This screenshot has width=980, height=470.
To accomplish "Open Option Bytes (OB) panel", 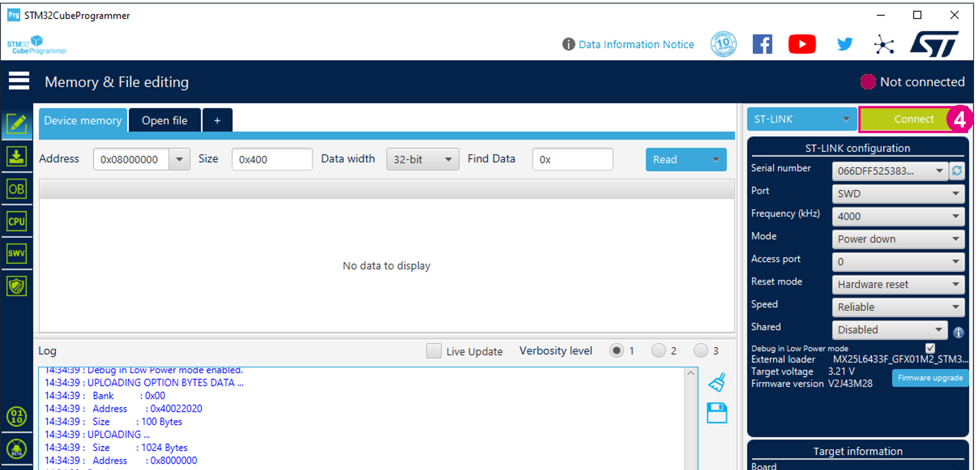I will 17,189.
